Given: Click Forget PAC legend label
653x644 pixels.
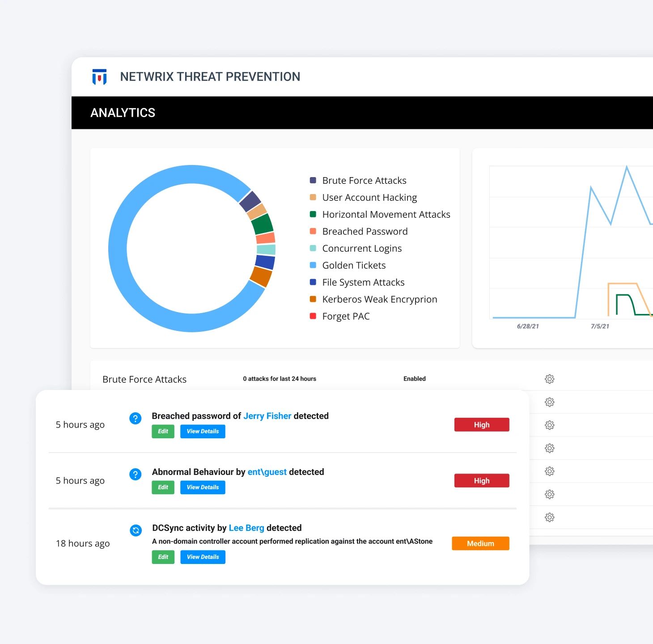Looking at the screenshot, I should pyautogui.click(x=346, y=316).
